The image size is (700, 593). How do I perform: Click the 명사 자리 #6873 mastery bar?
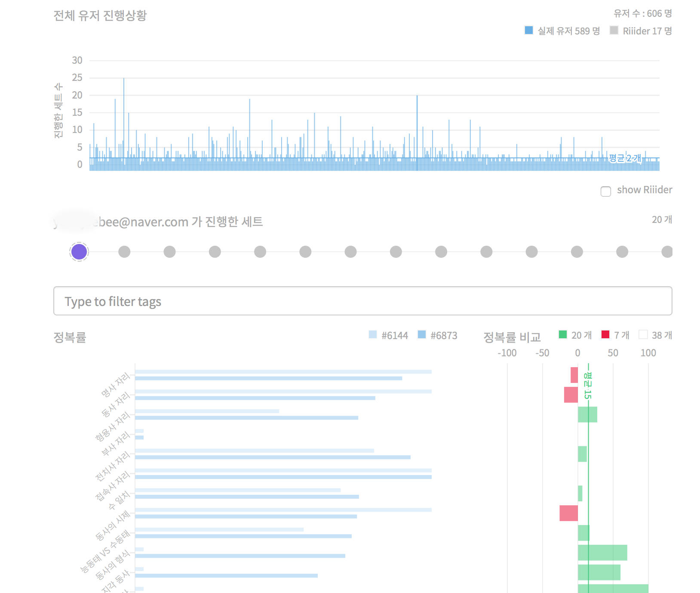tap(269, 378)
